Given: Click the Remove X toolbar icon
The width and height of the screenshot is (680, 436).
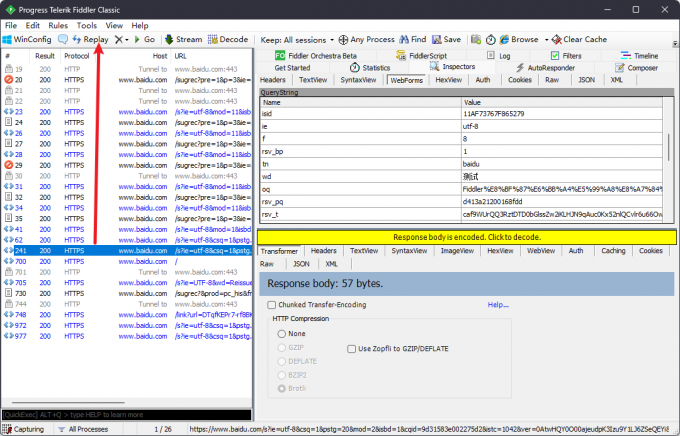Looking at the screenshot, I should 118,39.
